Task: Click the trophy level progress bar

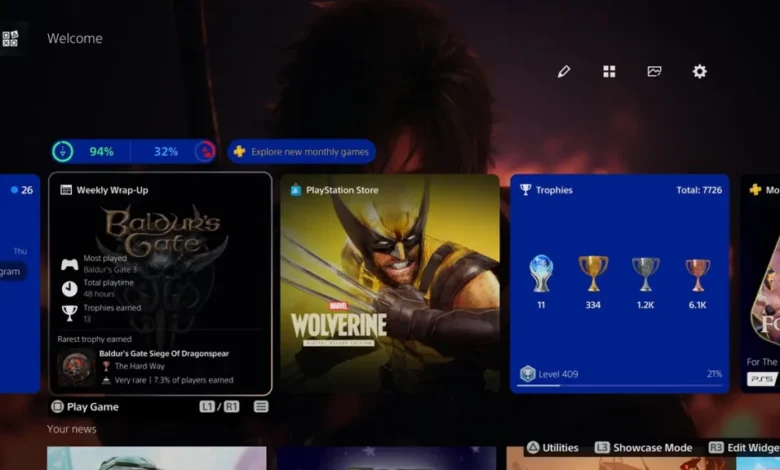Action: point(619,385)
